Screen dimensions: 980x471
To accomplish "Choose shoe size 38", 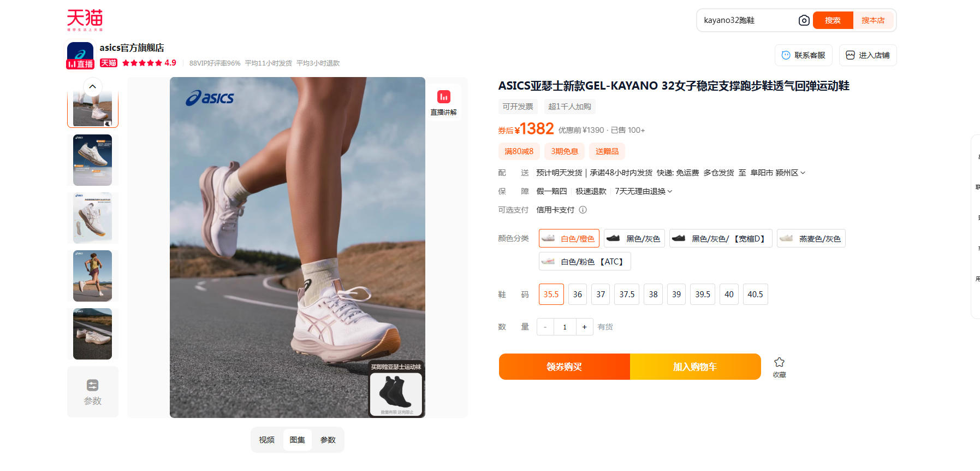I will [x=653, y=294].
